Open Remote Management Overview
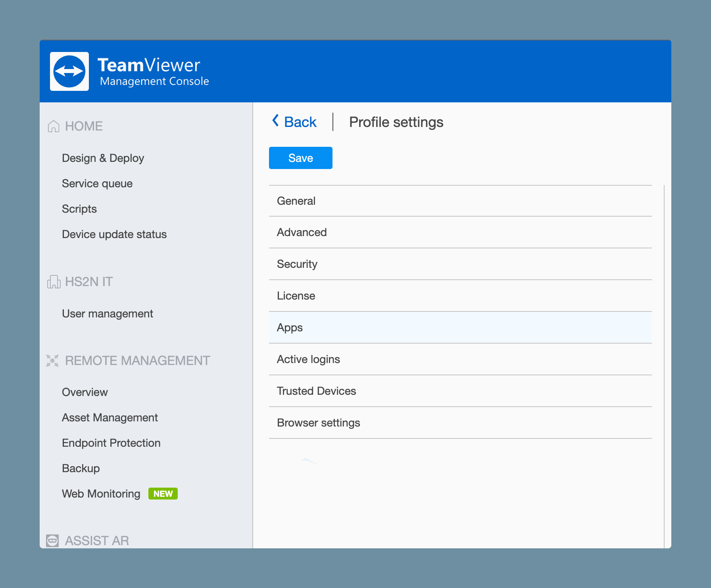This screenshot has height=588, width=711. (85, 392)
